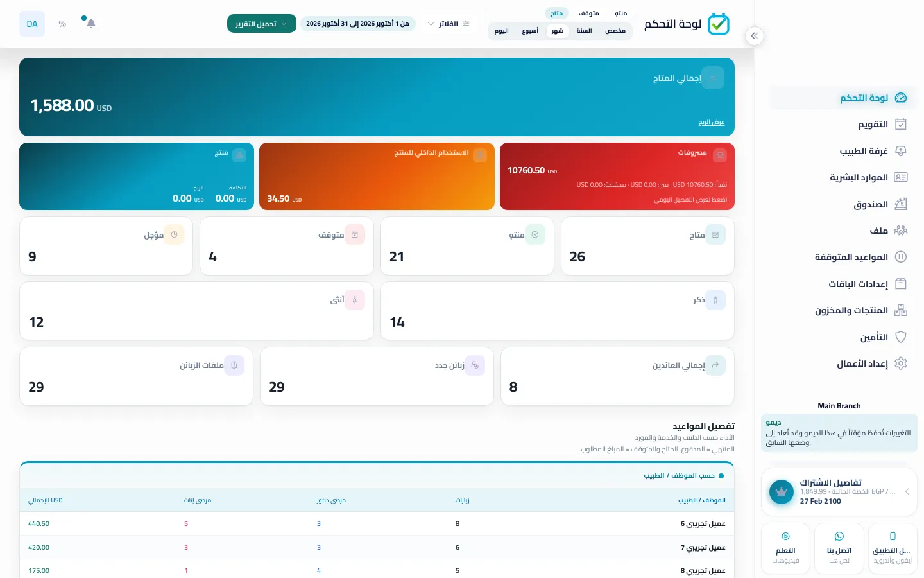Click the female icon on أنثى card

point(355,300)
